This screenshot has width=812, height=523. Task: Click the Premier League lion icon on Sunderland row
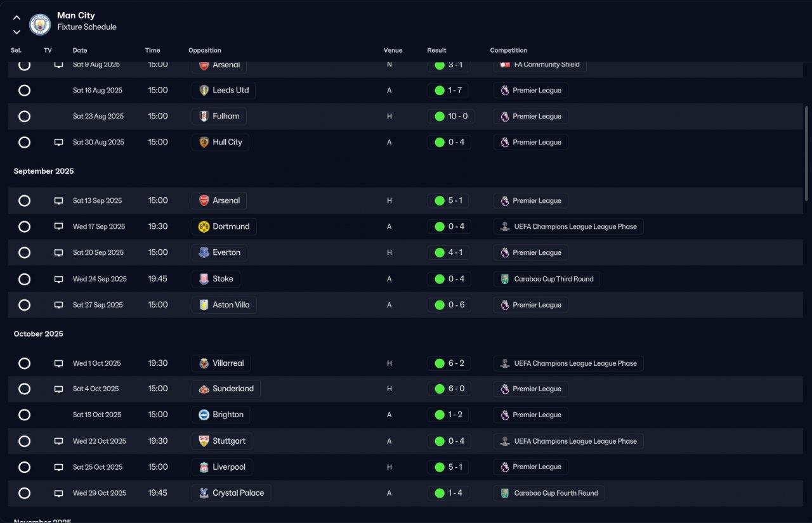coord(504,389)
